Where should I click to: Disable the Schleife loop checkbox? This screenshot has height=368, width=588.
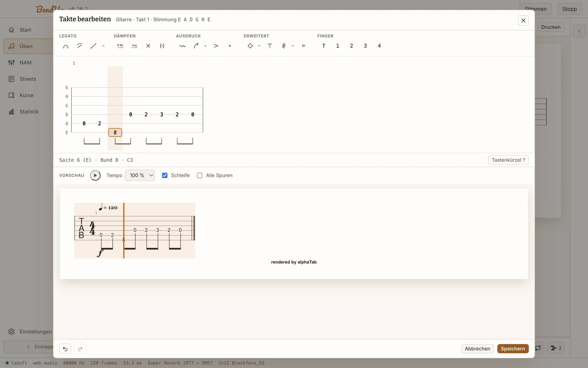pos(165,175)
